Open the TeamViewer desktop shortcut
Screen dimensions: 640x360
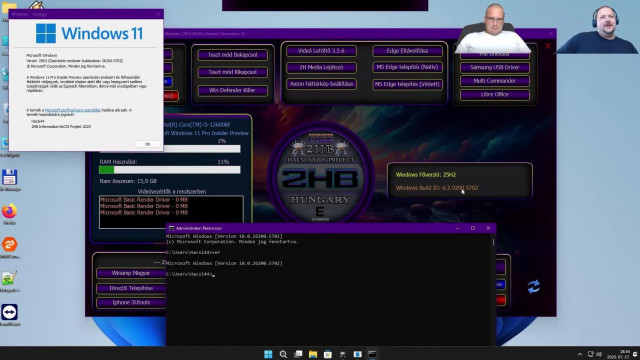[x=9, y=312]
